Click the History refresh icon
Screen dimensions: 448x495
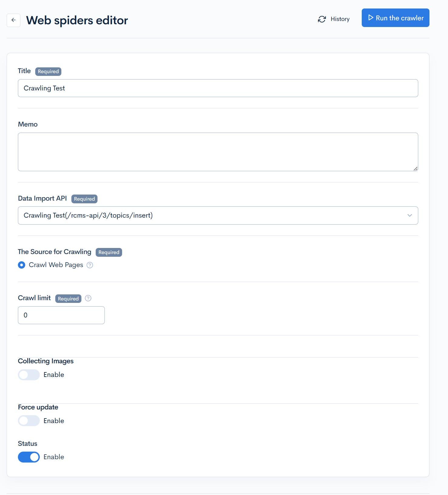pyautogui.click(x=322, y=19)
